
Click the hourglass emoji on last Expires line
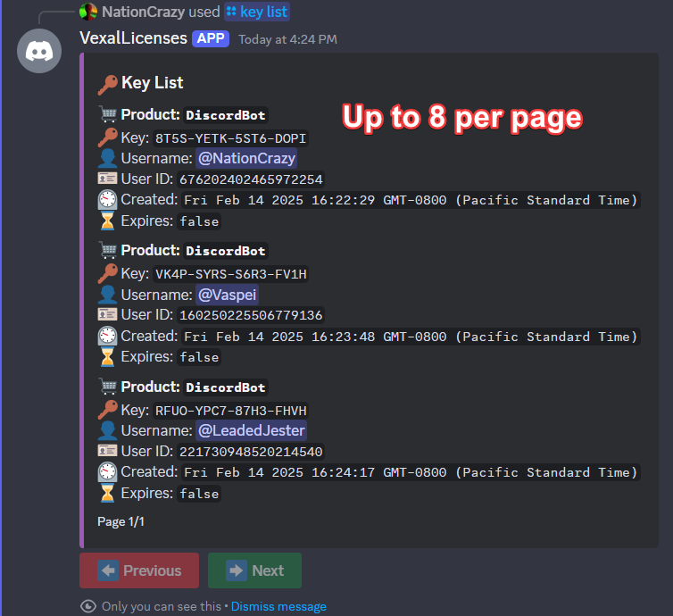(x=107, y=493)
